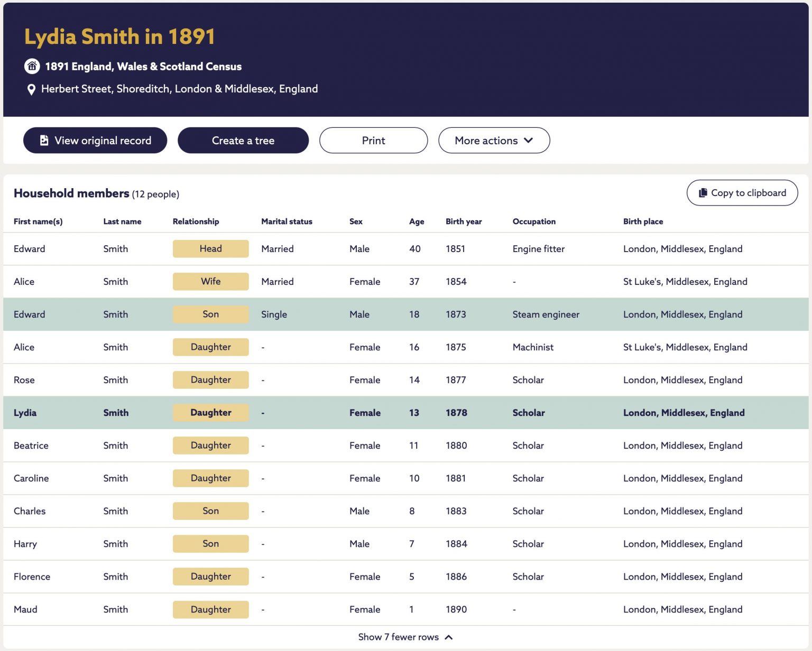
Task: Click the clipboard icon in Copy to clipboard
Action: click(x=703, y=193)
